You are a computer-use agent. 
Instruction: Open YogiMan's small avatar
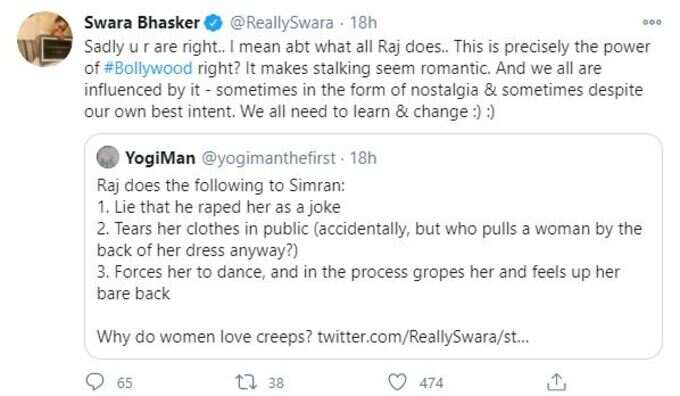click(108, 157)
